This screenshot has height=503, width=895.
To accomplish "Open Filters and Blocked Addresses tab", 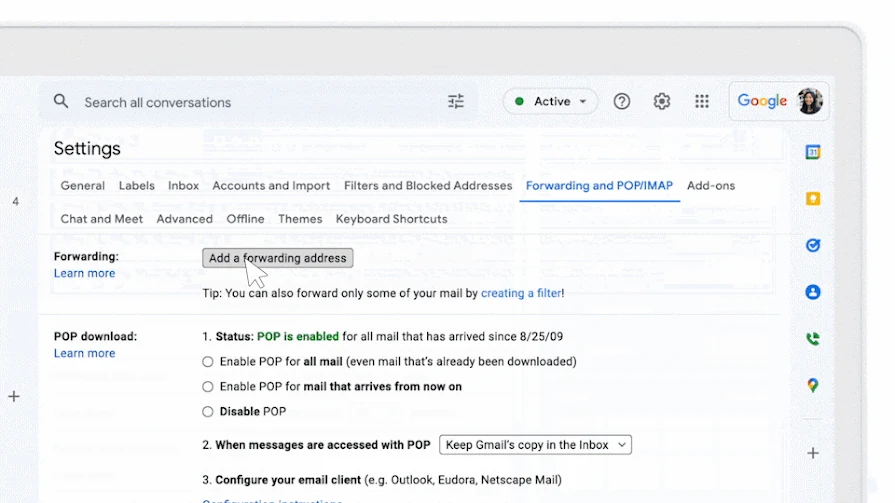I will 428,186.
